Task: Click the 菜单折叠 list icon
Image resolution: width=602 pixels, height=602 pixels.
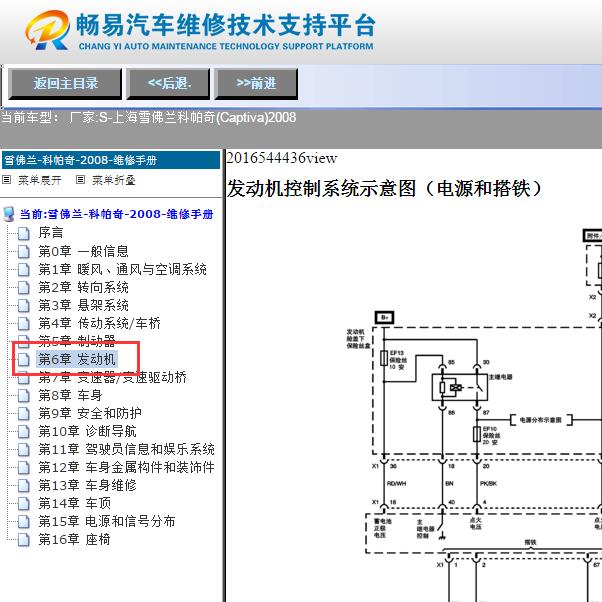Action: pos(80,179)
